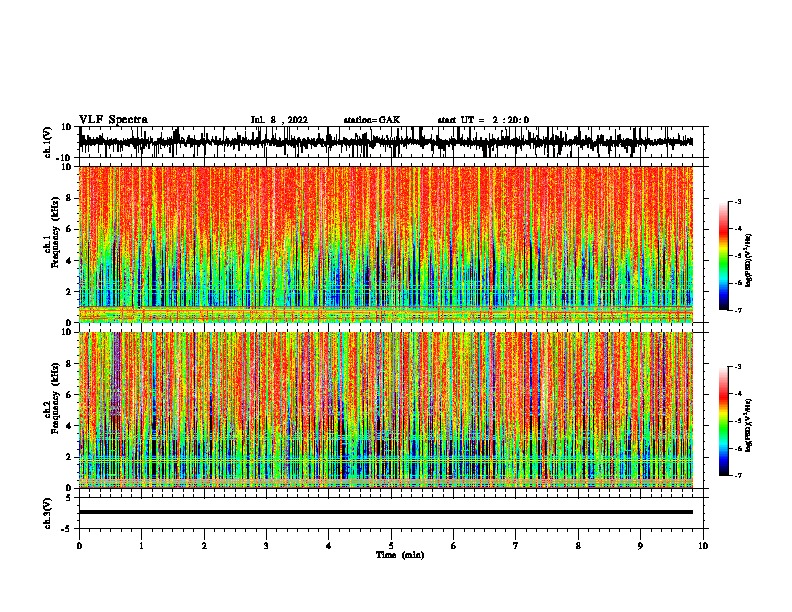The image size is (792, 612).
Task: Click time axis tick label 7
Action: tap(516, 546)
